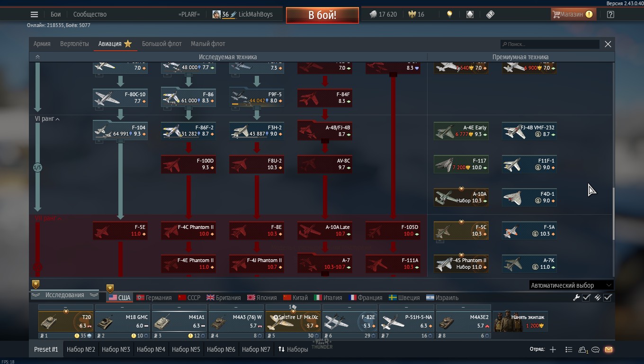Open the Бои menu
644x364 pixels.
tap(56, 14)
